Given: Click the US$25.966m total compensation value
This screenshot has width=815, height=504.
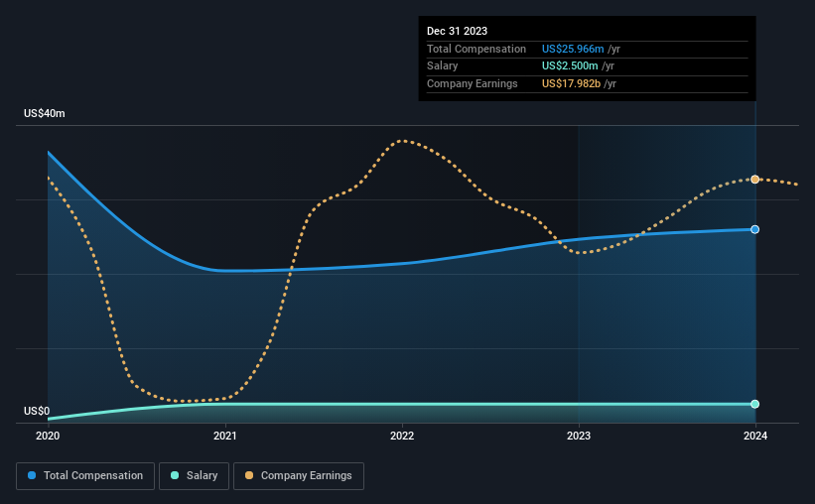Looking at the screenshot, I should (573, 49).
